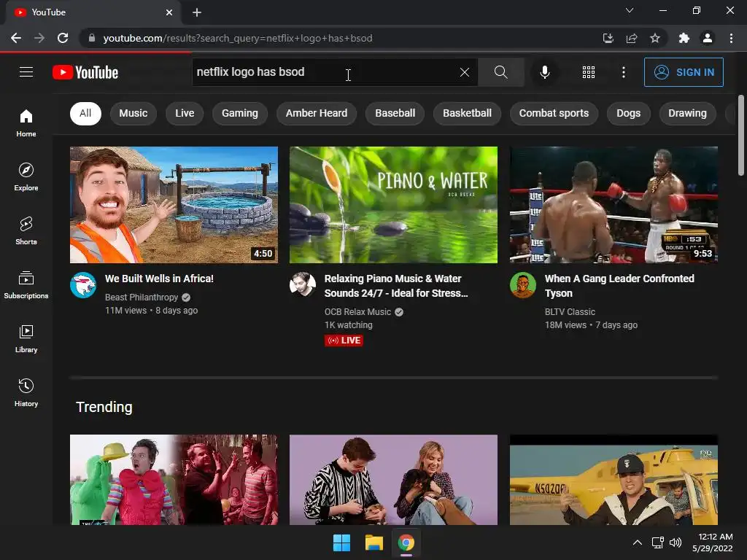Clear the search box with the X

click(465, 72)
